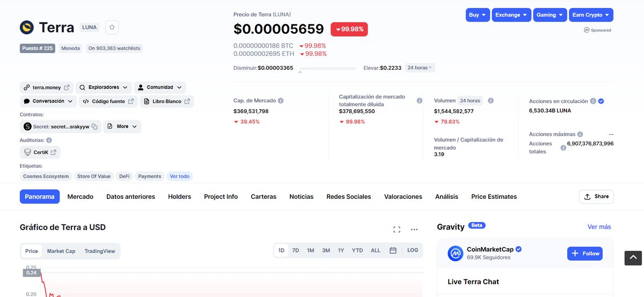The image size is (644, 297).
Task: Select the 1D chart range
Action: pos(281,250)
